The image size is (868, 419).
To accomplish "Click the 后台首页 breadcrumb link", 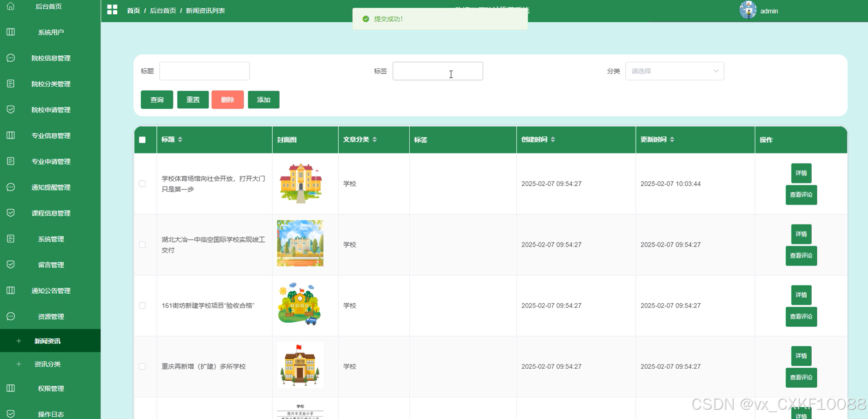I will [163, 10].
